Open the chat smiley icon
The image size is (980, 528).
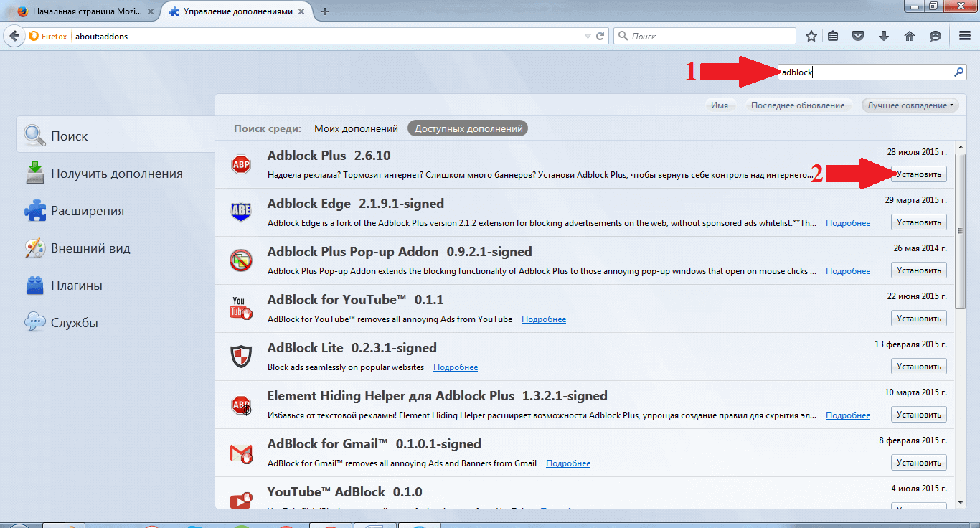click(935, 36)
